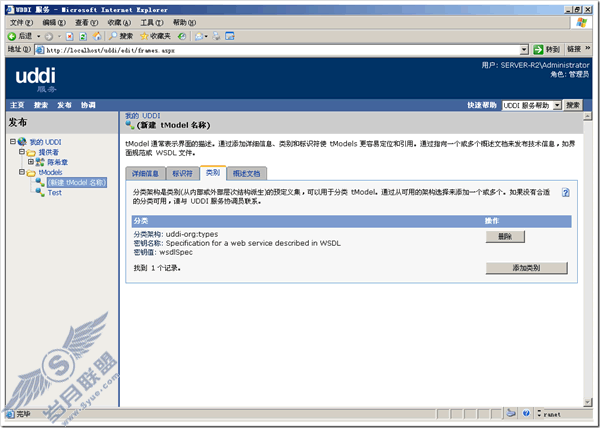Click the IE Forward arrow button

[49, 37]
